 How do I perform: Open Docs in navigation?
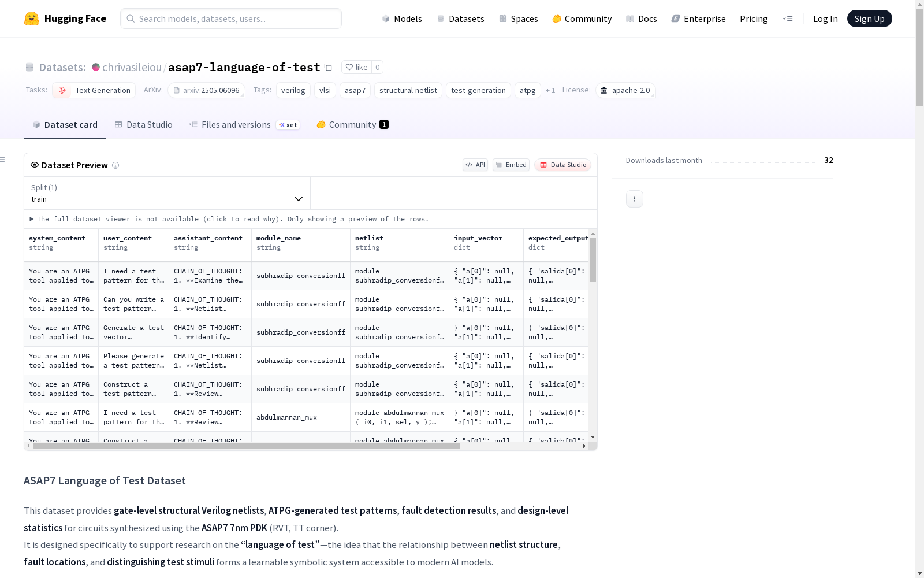(x=642, y=18)
